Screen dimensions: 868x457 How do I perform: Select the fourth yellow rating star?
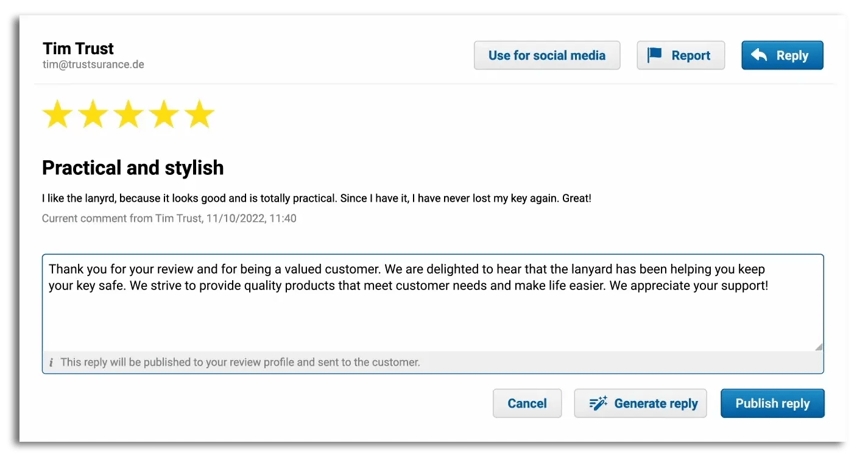tap(164, 115)
